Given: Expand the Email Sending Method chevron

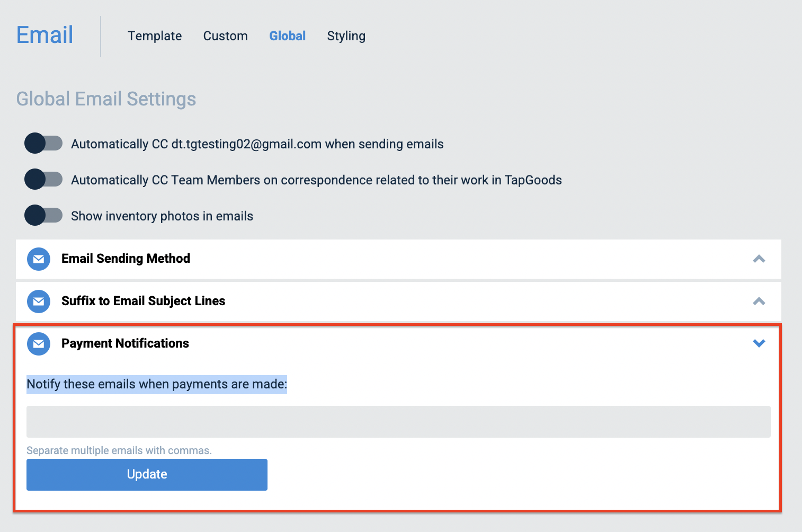Looking at the screenshot, I should (x=759, y=259).
